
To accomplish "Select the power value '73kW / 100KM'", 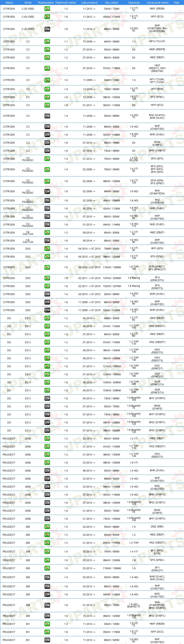I will (x=112, y=519).
